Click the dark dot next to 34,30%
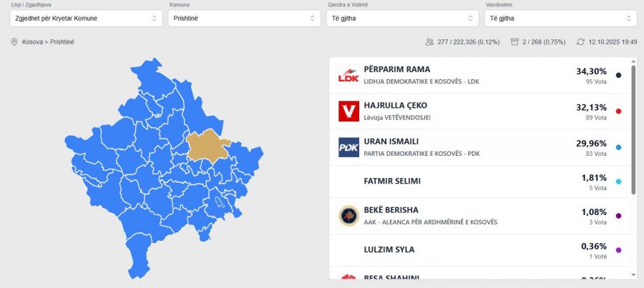This screenshot has height=288, width=644. (618, 75)
